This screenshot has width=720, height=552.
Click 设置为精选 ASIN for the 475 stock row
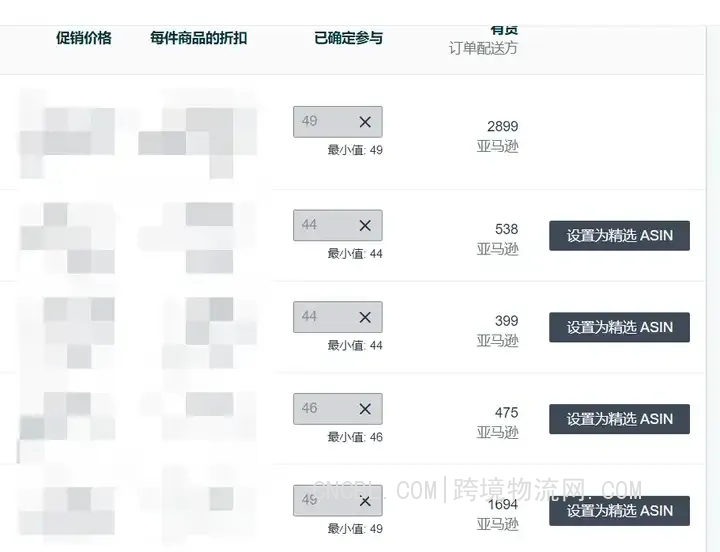coord(619,419)
